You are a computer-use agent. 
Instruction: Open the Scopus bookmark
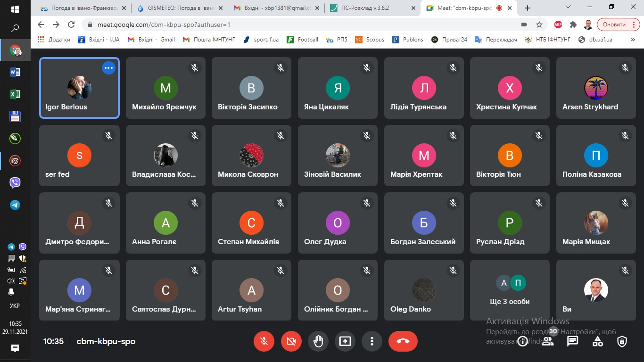pyautogui.click(x=370, y=40)
